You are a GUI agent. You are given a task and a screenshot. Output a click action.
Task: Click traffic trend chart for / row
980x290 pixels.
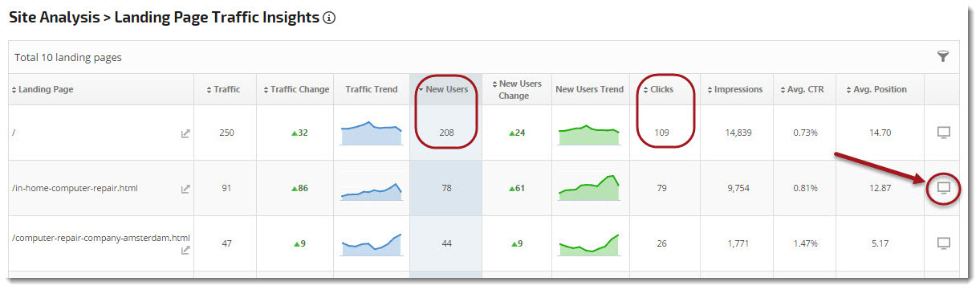[371, 133]
